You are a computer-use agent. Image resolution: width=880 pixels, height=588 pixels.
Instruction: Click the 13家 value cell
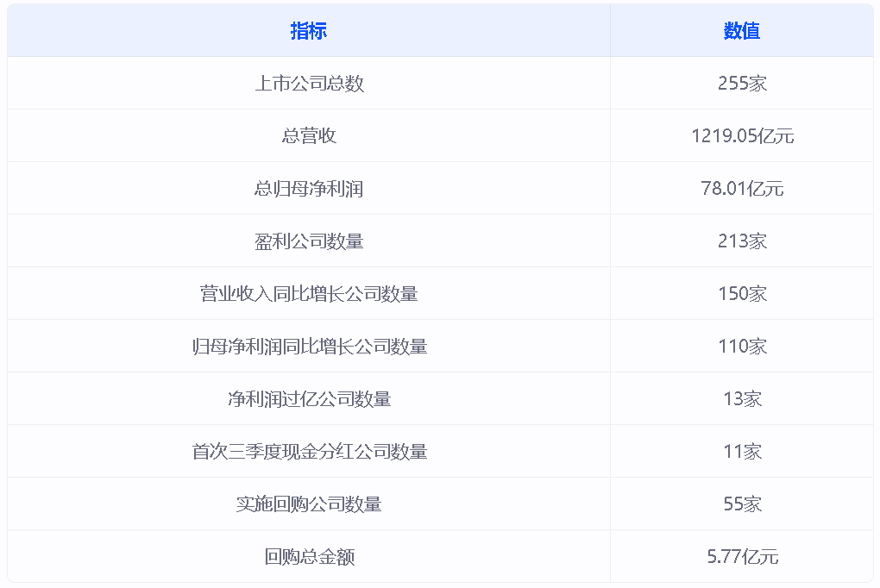[x=742, y=399]
